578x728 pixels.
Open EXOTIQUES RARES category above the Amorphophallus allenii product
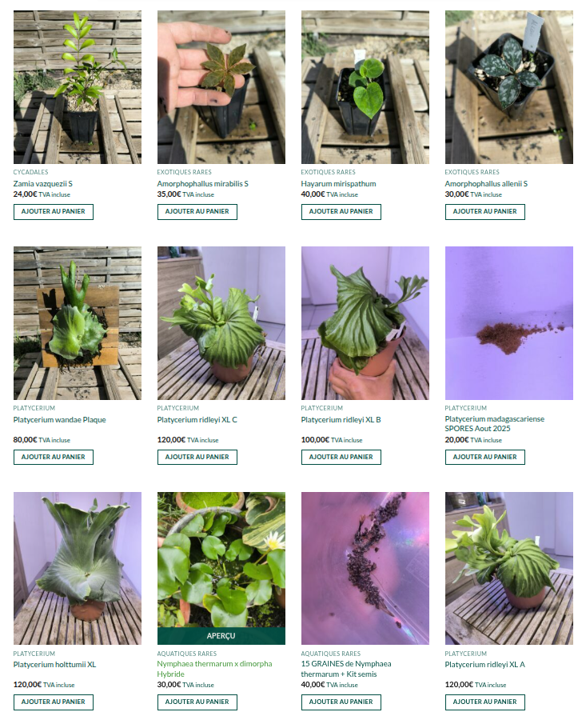472,172
